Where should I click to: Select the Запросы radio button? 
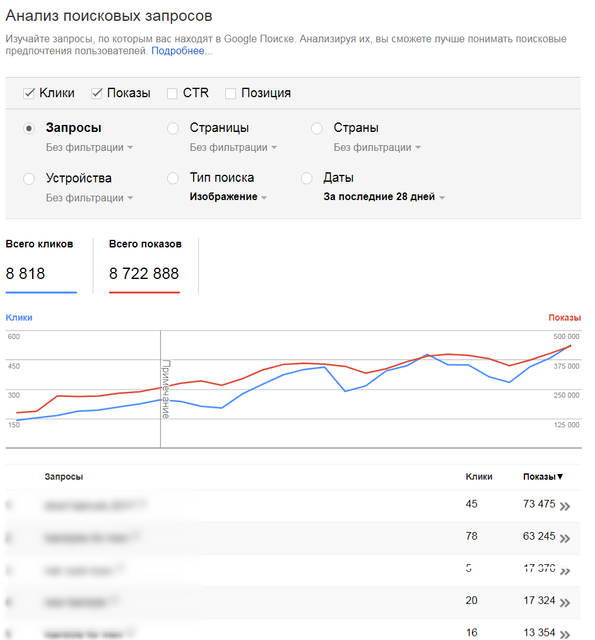(x=29, y=129)
